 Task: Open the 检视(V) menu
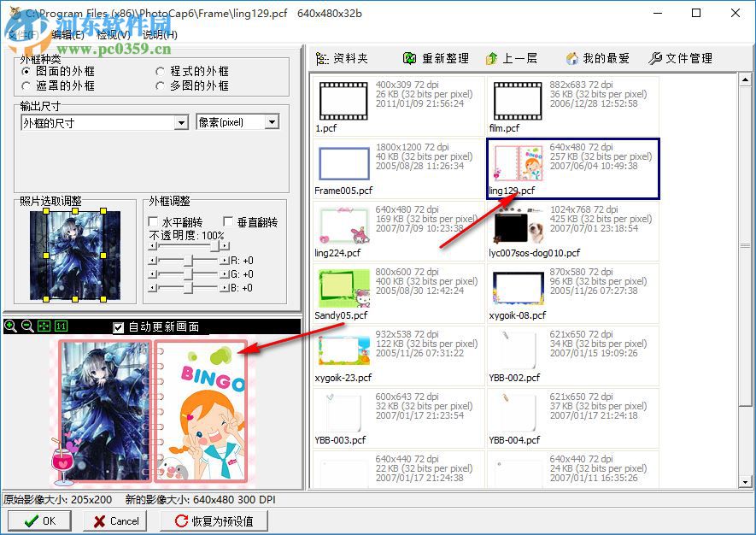(x=112, y=36)
